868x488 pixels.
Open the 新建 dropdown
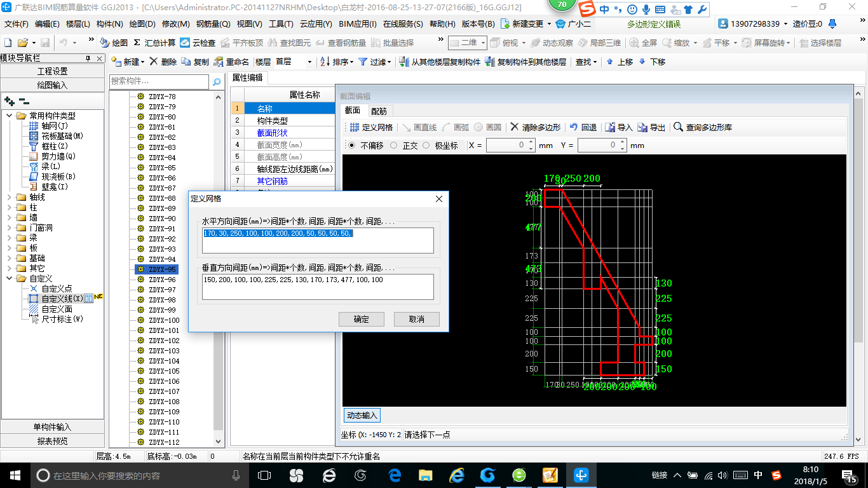128,62
